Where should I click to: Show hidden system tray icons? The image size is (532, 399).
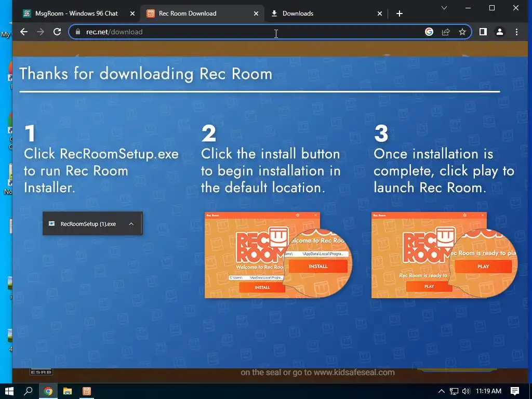coord(442,391)
